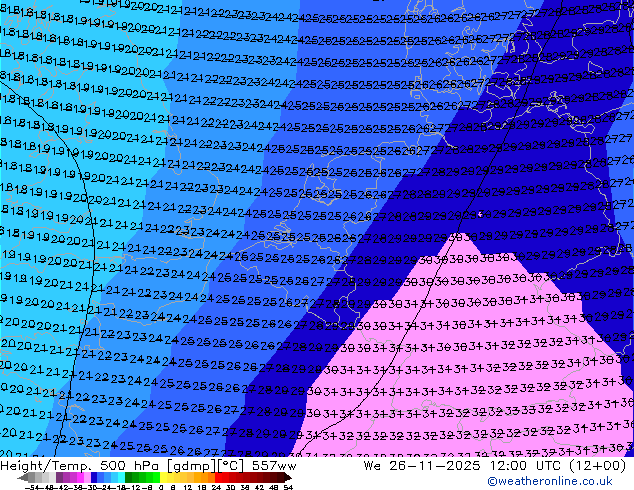Click the '-54' label under the colour scale
Viewport: 634px width, 490px height.
click(x=32, y=487)
